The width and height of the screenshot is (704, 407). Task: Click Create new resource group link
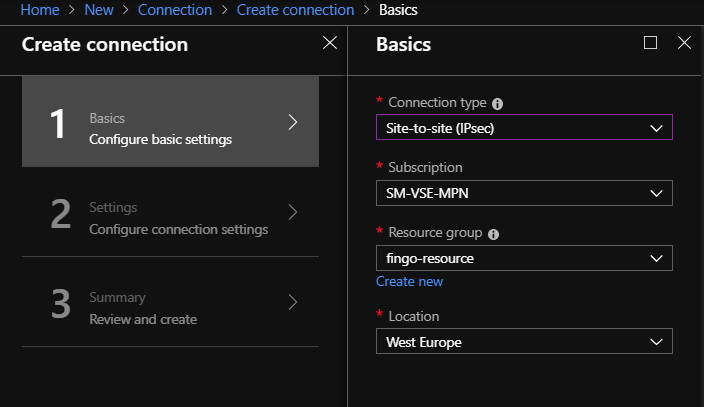[x=409, y=281]
